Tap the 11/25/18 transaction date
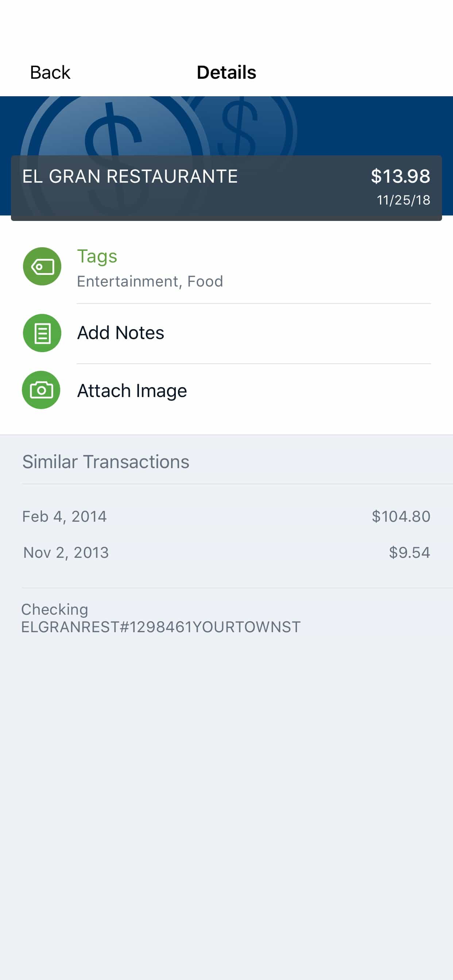The height and width of the screenshot is (980, 453). 403,200
